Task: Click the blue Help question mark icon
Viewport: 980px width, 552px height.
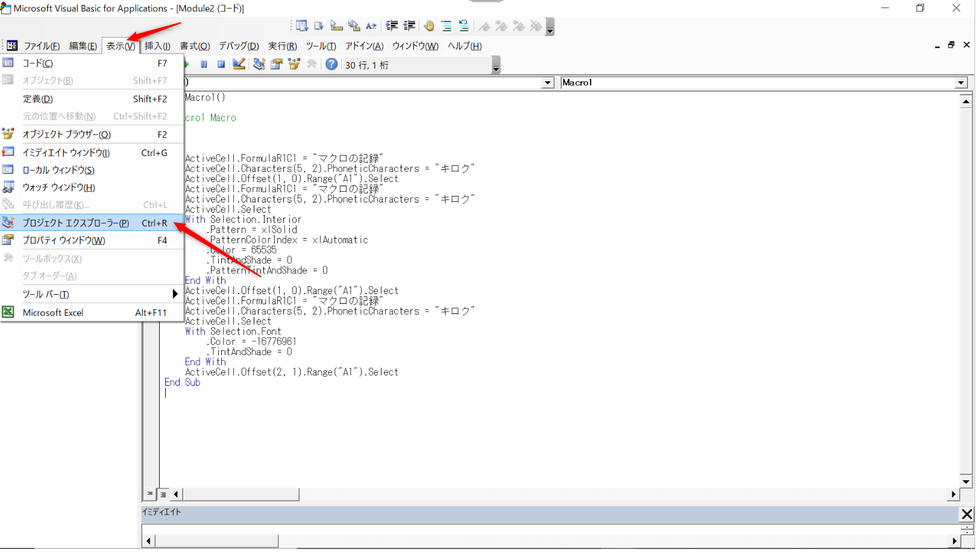Action: (331, 64)
